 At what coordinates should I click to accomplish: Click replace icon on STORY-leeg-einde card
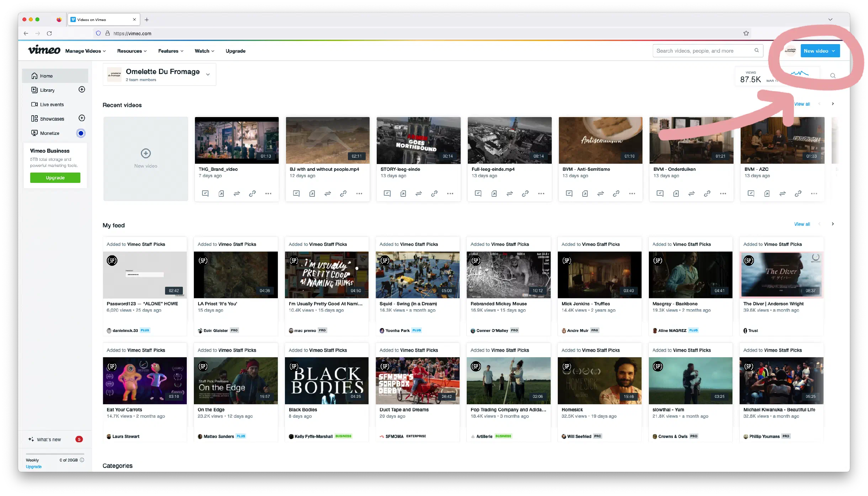coord(419,194)
